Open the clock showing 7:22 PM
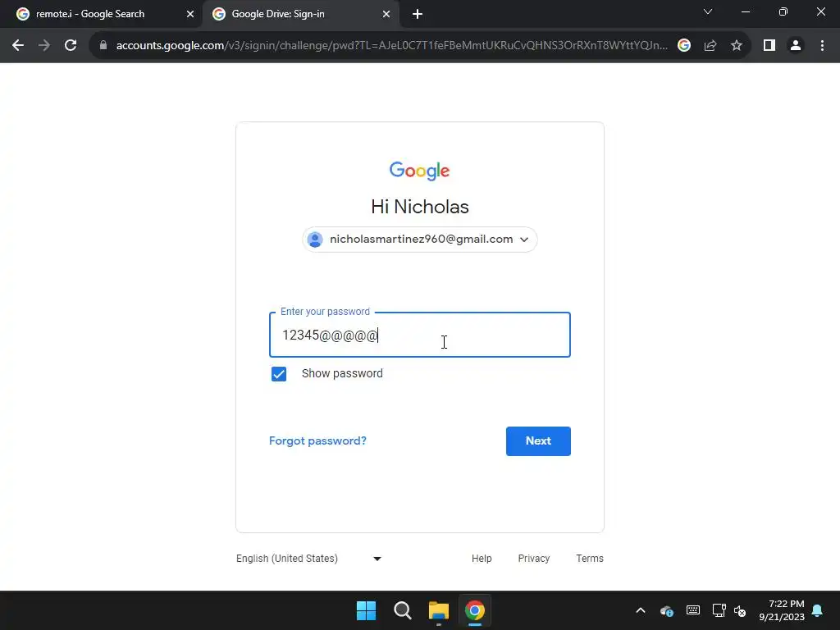Viewport: 840px width, 630px height. [781, 610]
